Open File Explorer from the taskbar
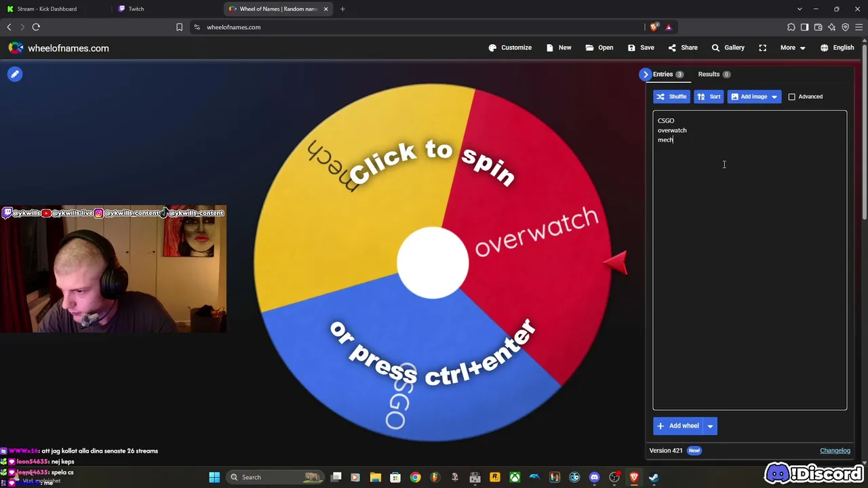 click(x=376, y=477)
